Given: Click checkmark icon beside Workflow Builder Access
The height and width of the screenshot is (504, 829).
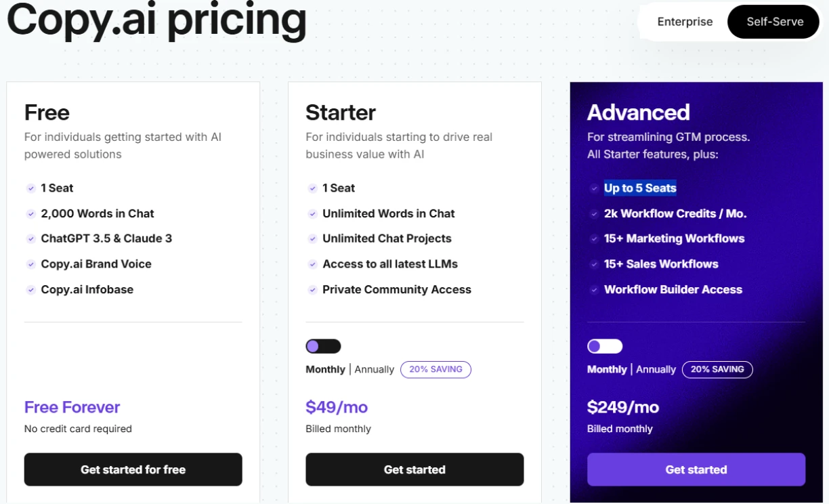Looking at the screenshot, I should click(594, 289).
